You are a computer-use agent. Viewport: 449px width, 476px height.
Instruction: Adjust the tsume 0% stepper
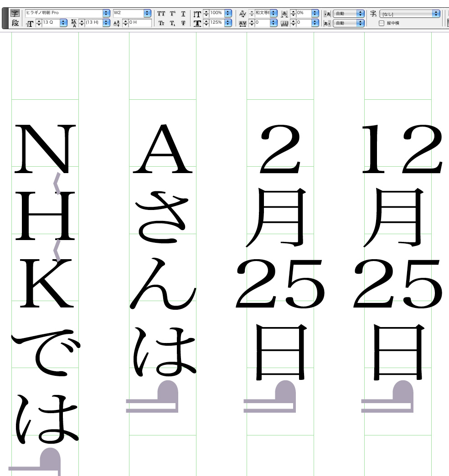pos(293,13)
